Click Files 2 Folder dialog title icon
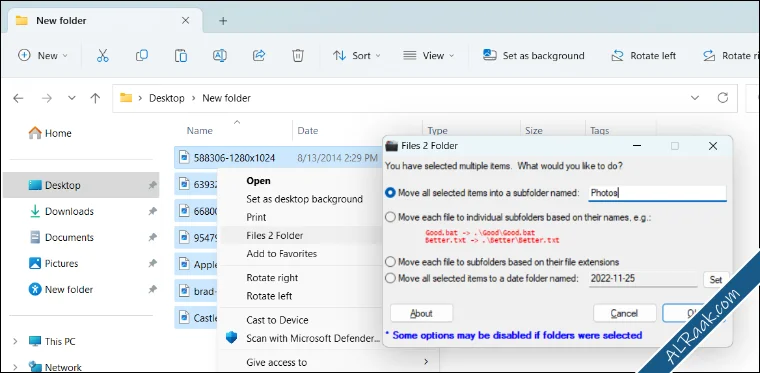This screenshot has width=760, height=373. tap(392, 146)
